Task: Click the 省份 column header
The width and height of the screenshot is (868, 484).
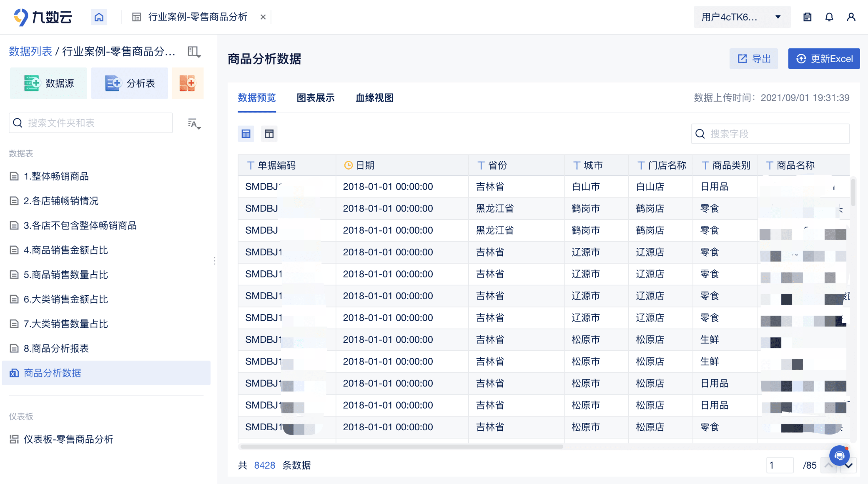Action: click(x=517, y=165)
